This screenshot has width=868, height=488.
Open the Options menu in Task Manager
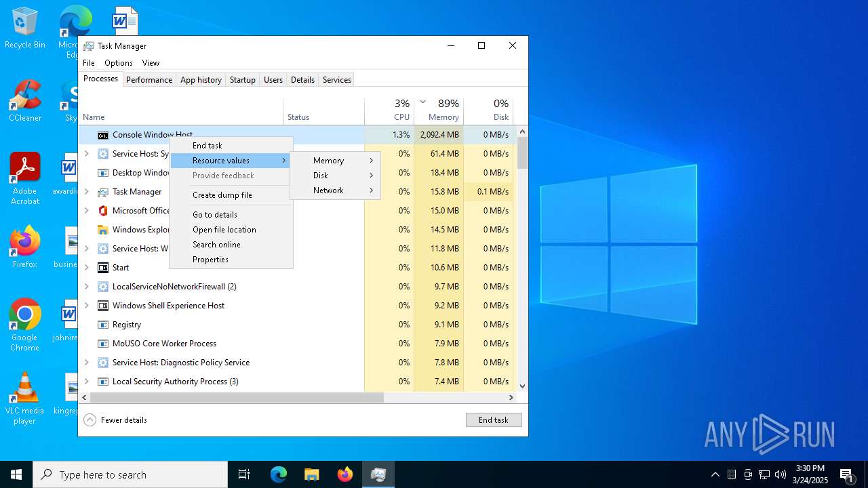tap(119, 63)
